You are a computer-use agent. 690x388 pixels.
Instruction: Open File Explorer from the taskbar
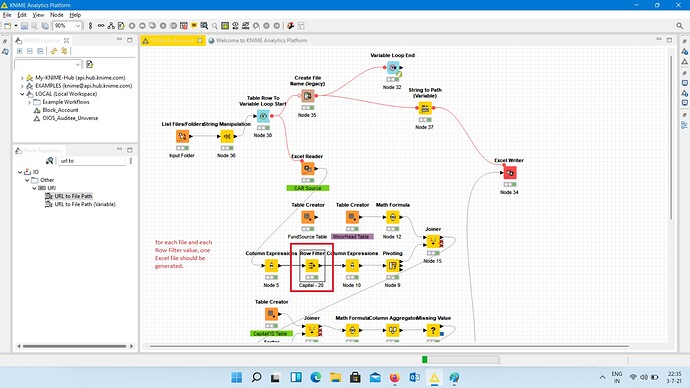[x=336, y=377]
